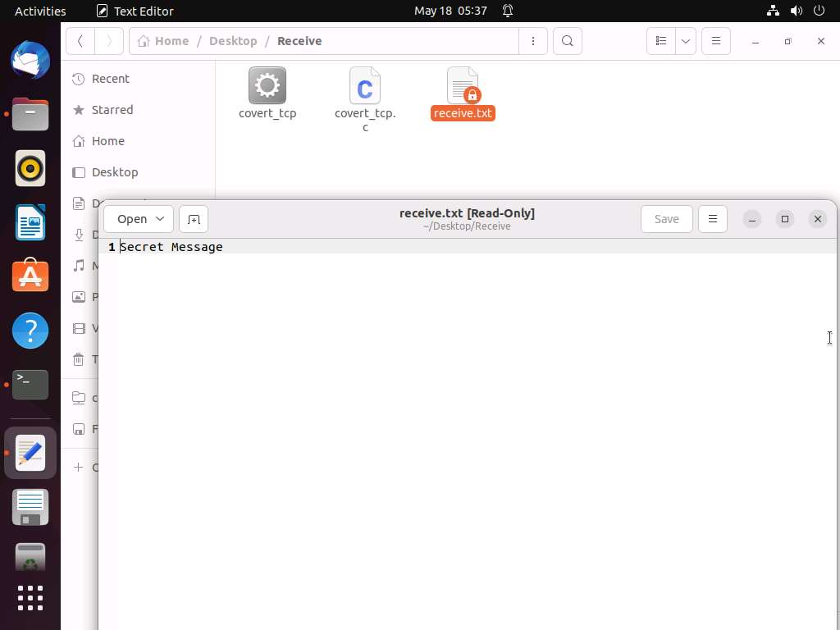
Task: Launch Rhythmbox from the dock
Action: (x=30, y=169)
